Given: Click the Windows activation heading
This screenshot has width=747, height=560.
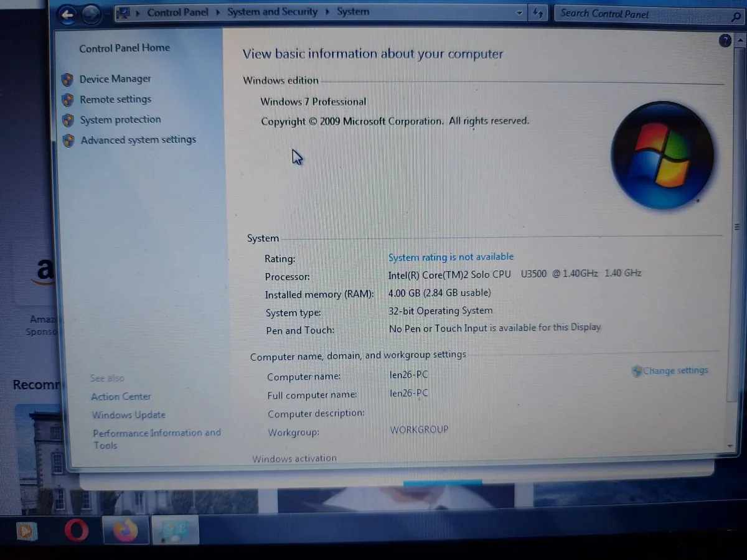Looking at the screenshot, I should [294, 459].
